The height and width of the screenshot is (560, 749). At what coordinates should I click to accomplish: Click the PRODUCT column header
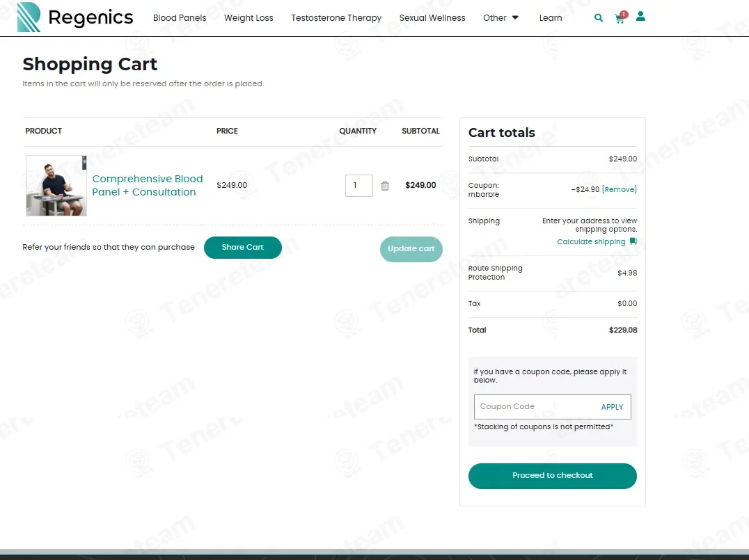[43, 131]
